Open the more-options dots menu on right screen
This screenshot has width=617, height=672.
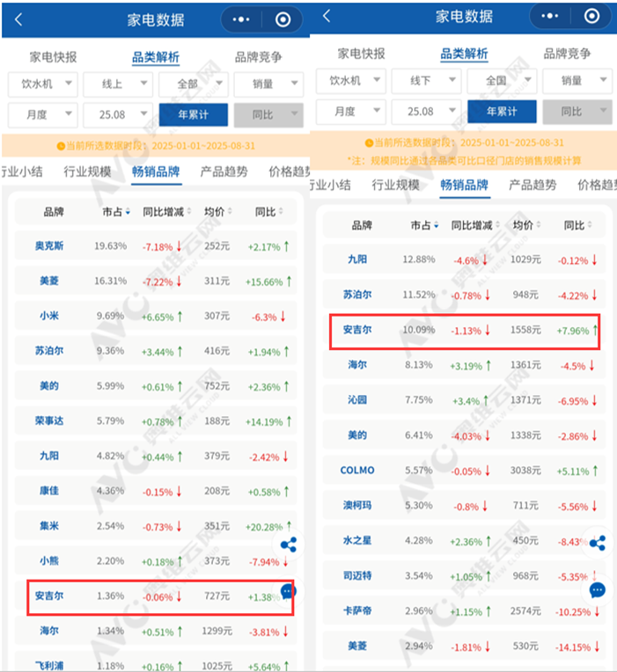coord(551,17)
